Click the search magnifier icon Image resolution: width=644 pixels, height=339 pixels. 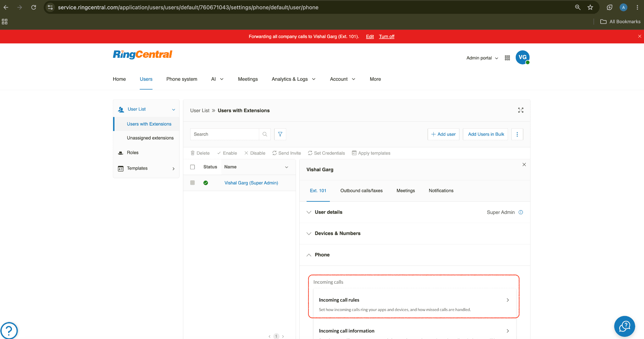click(265, 134)
